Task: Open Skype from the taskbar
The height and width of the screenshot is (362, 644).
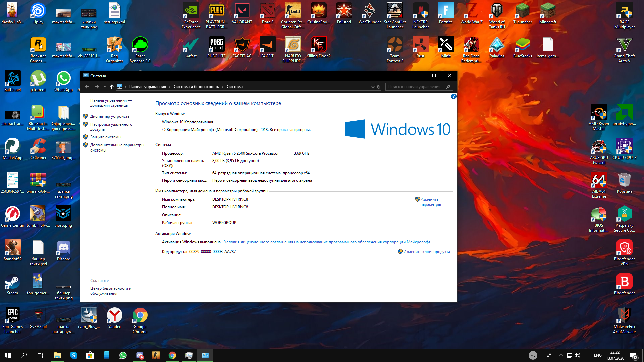Action: point(73,355)
